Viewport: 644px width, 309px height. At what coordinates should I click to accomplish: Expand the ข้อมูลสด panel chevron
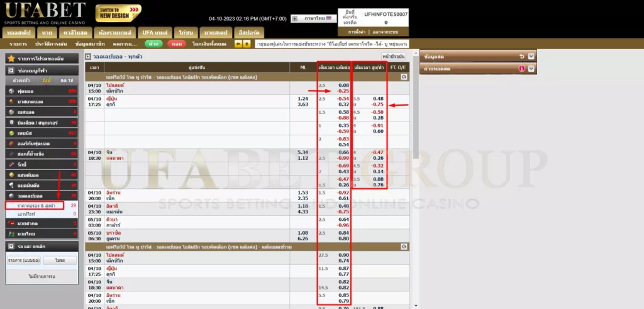point(531,56)
